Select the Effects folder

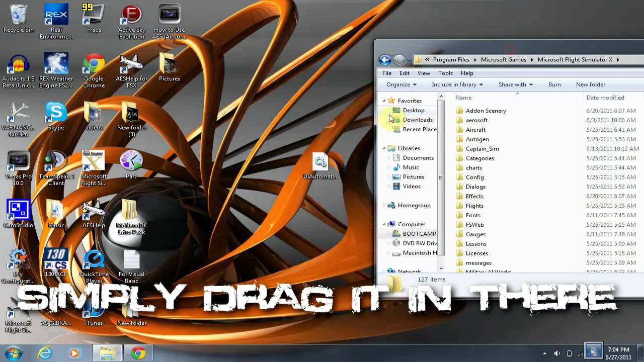point(474,197)
